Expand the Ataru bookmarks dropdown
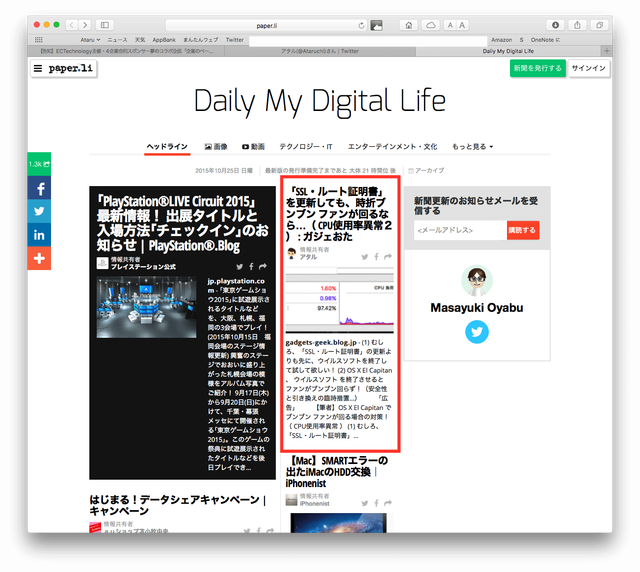The width and height of the screenshot is (640, 572). tap(90, 40)
